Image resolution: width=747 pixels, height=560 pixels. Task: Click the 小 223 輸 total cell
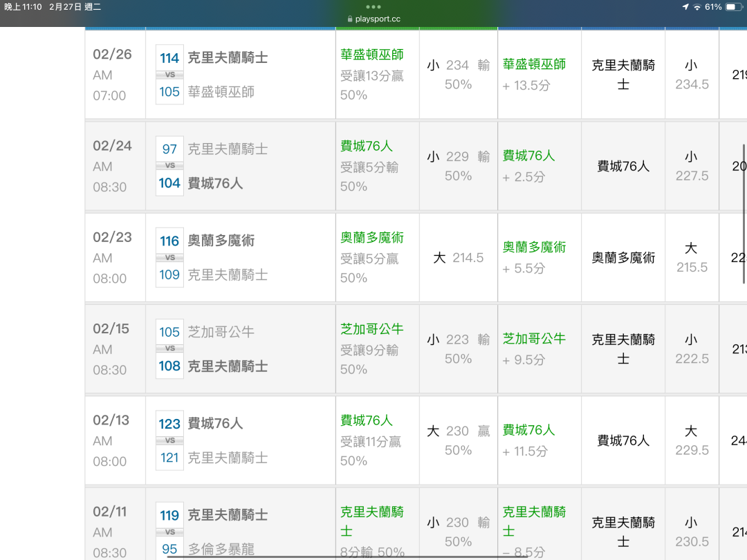[459, 349]
